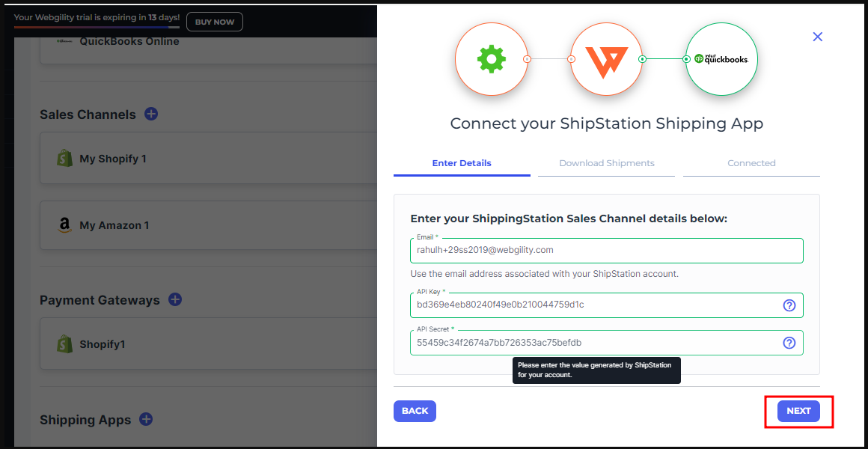
Task: Add a new Shipping App plus icon
Action: click(146, 419)
